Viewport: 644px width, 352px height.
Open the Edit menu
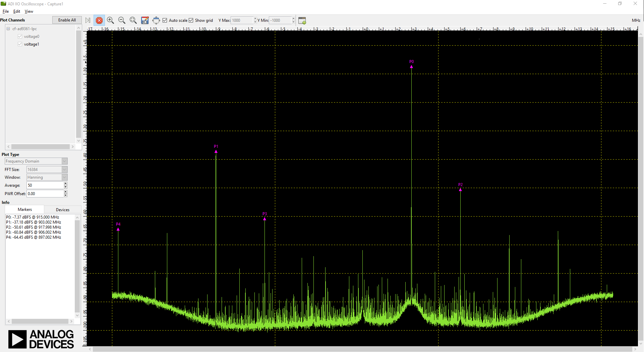click(x=17, y=11)
